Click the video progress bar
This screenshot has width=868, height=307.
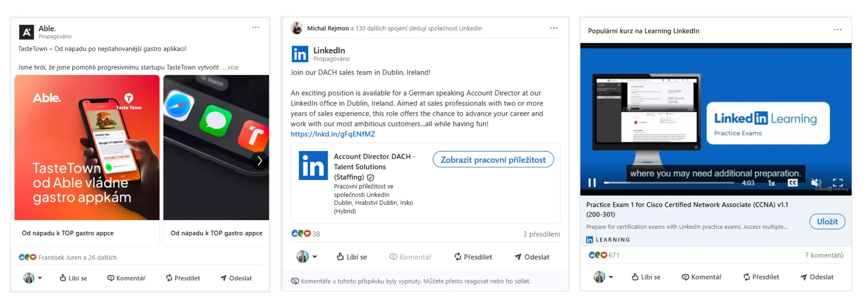[668, 183]
